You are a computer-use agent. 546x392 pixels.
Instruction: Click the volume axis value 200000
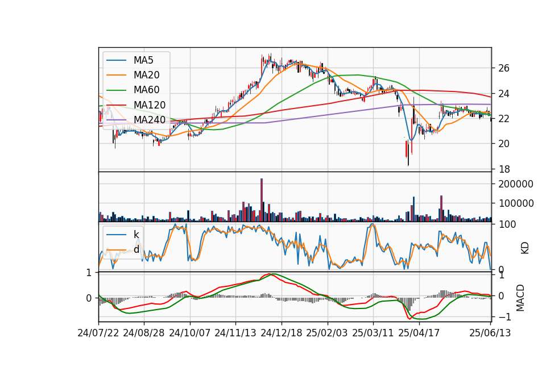click(516, 184)
